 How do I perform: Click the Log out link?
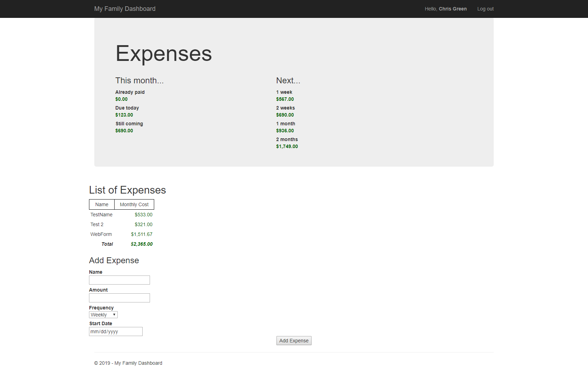[485, 9]
